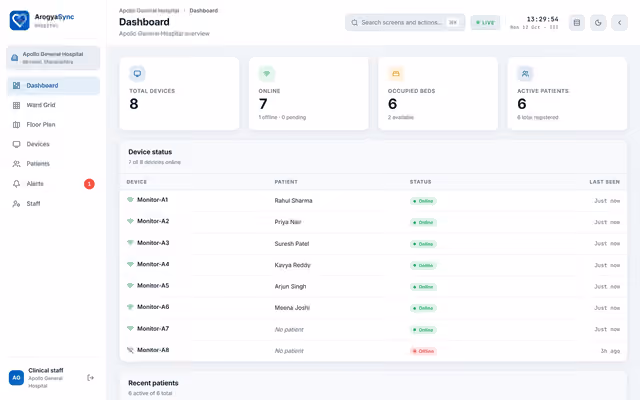Click the Devices monitor icon in sidebar
This screenshot has height=400, width=640.
point(16,144)
